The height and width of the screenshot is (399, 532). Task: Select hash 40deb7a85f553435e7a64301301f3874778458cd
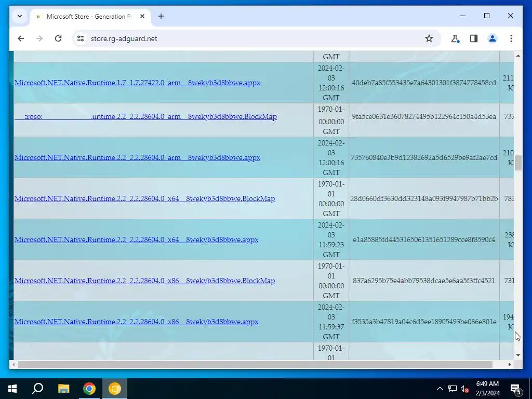pyautogui.click(x=424, y=83)
